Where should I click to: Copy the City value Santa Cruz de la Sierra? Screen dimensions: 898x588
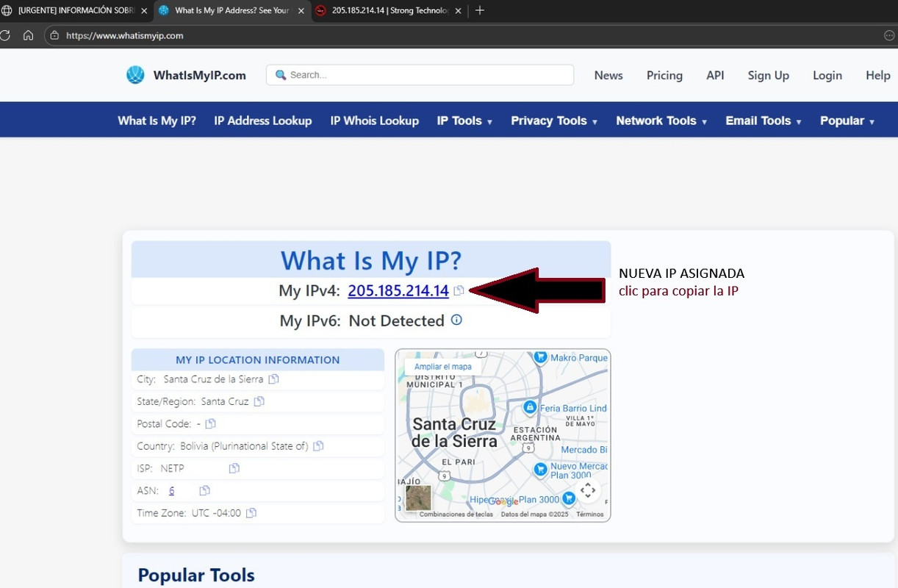coord(273,379)
